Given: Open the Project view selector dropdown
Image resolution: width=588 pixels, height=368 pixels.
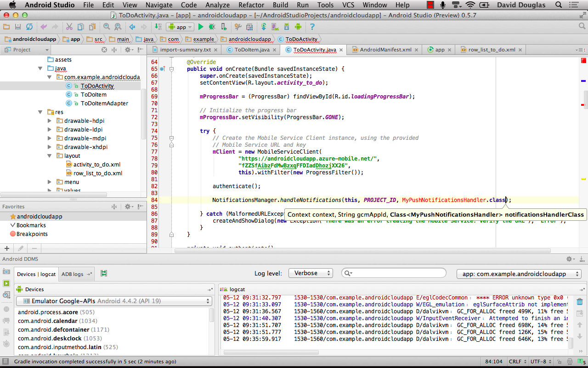Looking at the screenshot, I should click(26, 50).
